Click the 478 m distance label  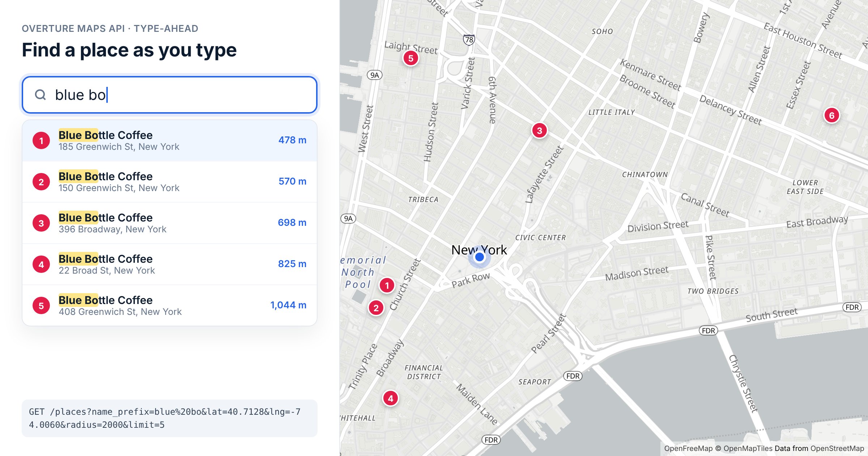click(292, 140)
